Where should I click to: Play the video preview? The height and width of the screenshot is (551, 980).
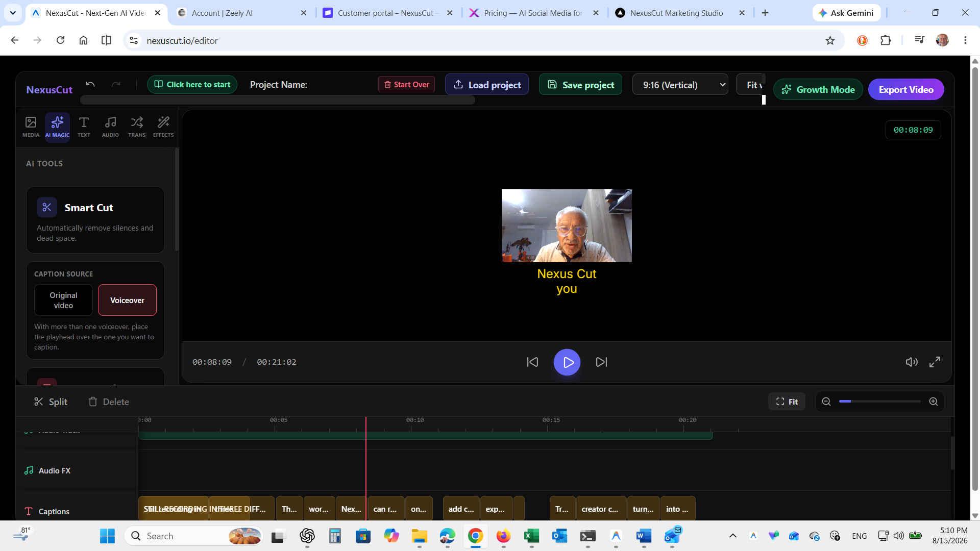tap(567, 362)
